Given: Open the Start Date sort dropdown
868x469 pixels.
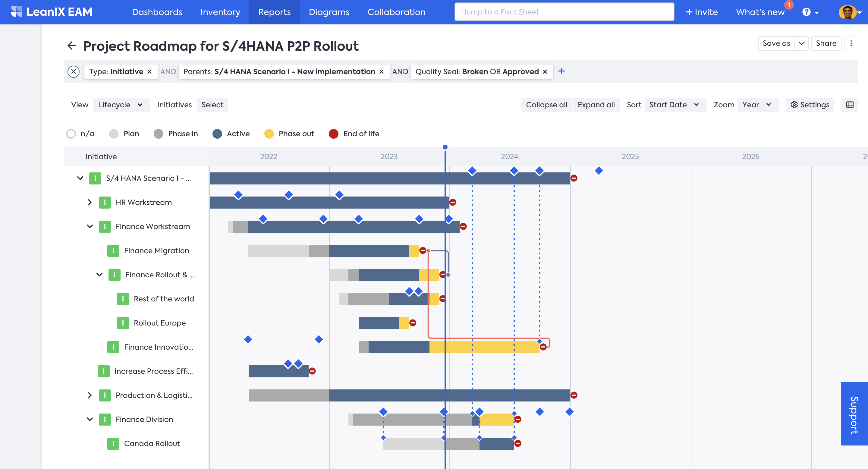Looking at the screenshot, I should tap(675, 105).
